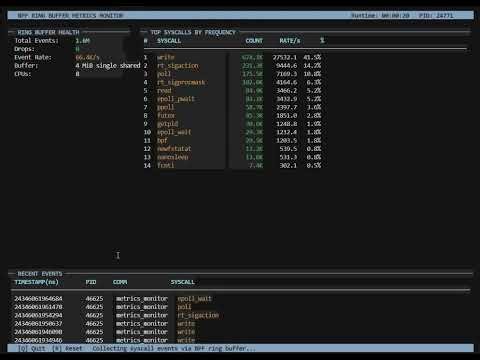The height and width of the screenshot is (360, 480).
Task: Click the 2397.7 rate value for ppoll
Action: (x=286, y=107)
